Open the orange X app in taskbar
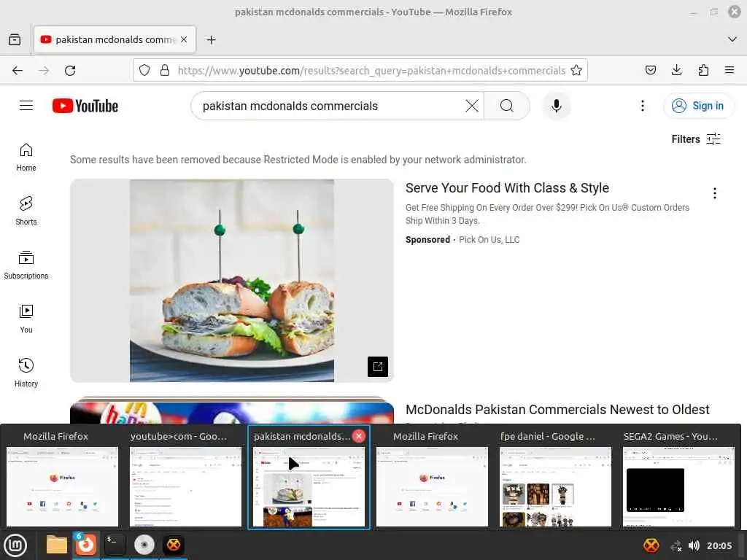 click(x=174, y=545)
